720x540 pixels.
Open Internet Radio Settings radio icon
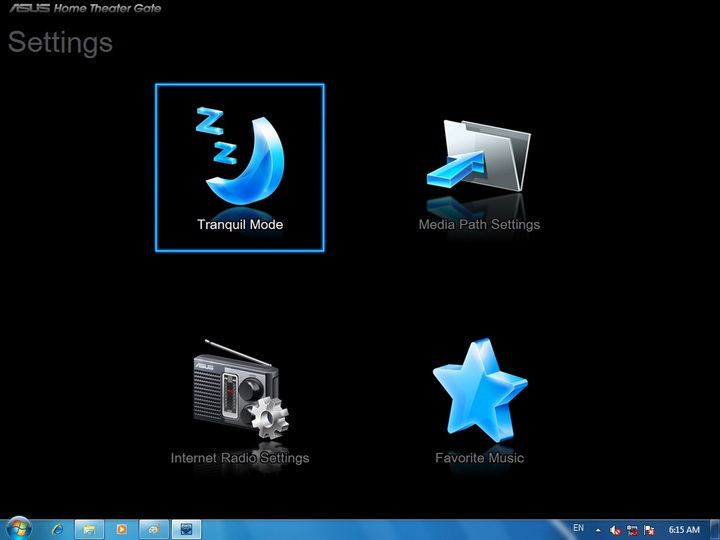point(241,388)
